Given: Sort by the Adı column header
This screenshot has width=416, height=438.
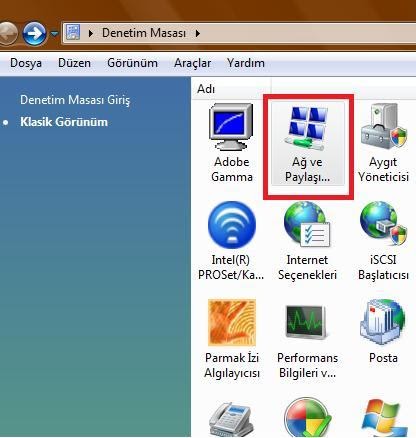Looking at the screenshot, I should tap(232, 89).
